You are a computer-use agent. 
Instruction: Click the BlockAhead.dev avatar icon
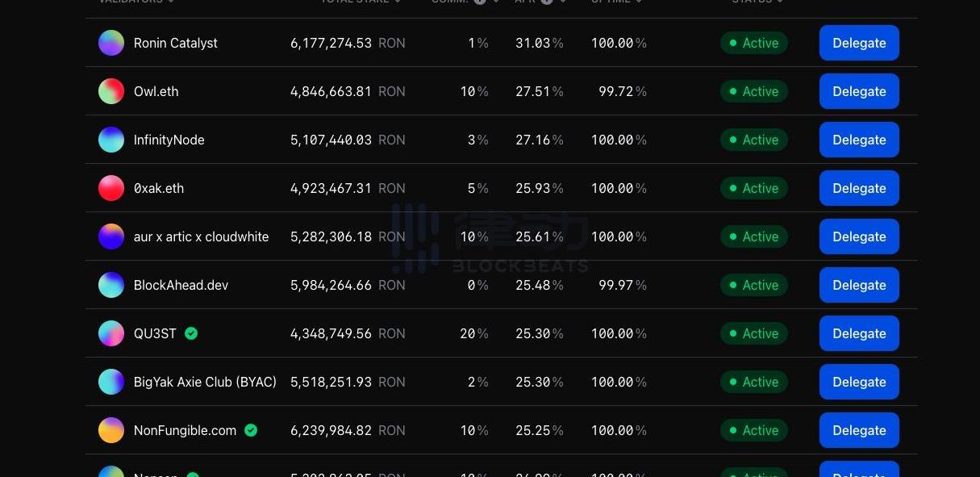(x=111, y=285)
